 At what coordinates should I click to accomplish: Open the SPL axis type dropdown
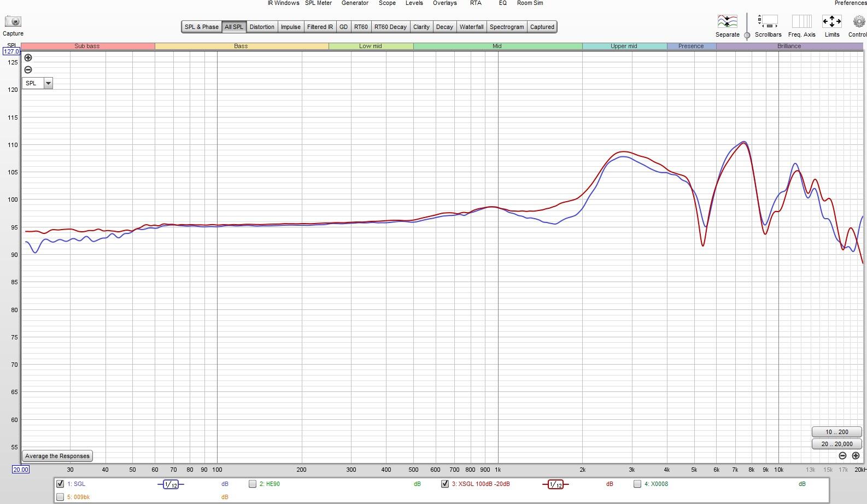pos(48,83)
